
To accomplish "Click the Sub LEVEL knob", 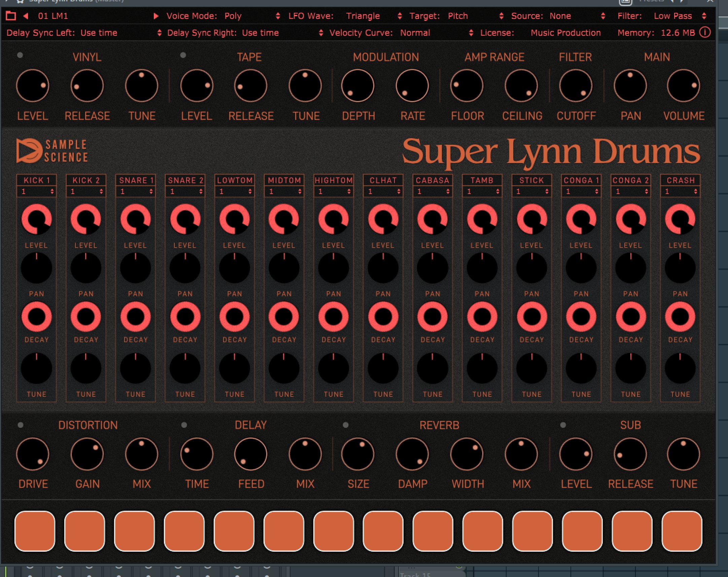I will (x=576, y=454).
